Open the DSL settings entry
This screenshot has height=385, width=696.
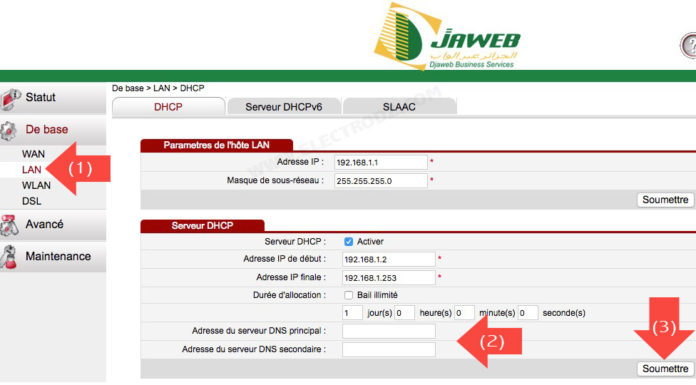point(32,201)
